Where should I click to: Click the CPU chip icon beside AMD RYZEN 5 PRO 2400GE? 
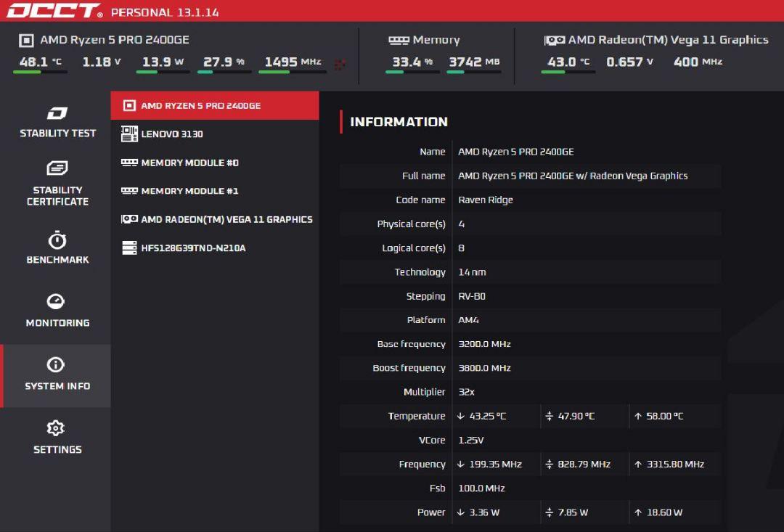129,105
